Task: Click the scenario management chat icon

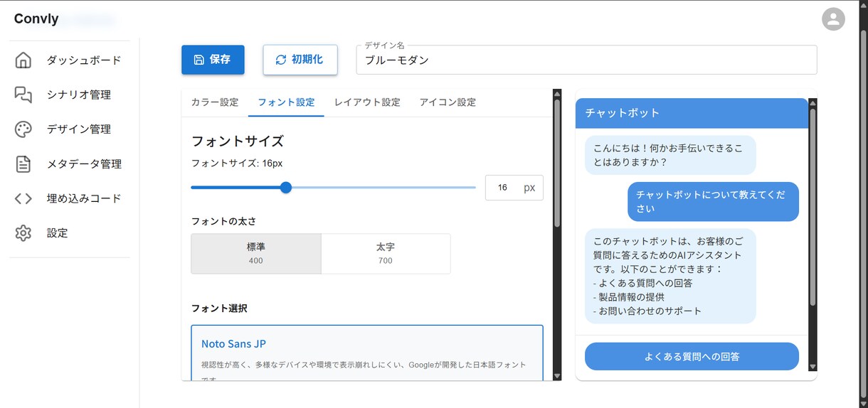Action: pos(23,95)
